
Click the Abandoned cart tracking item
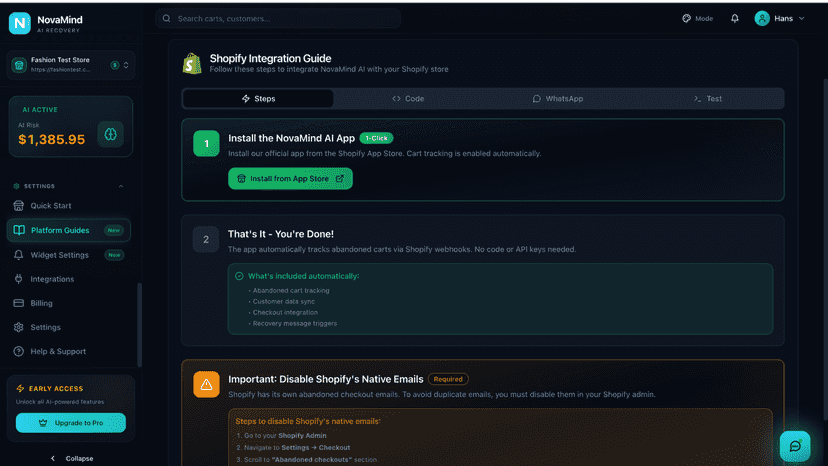pos(289,291)
